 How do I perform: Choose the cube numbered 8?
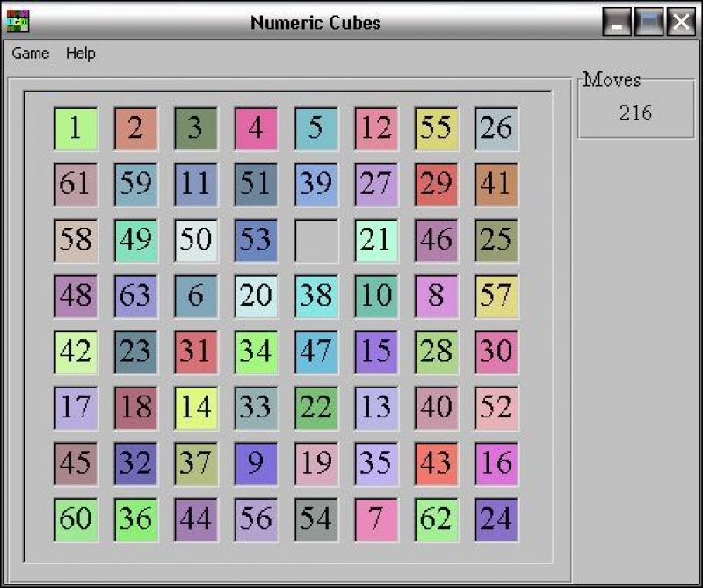point(437,296)
